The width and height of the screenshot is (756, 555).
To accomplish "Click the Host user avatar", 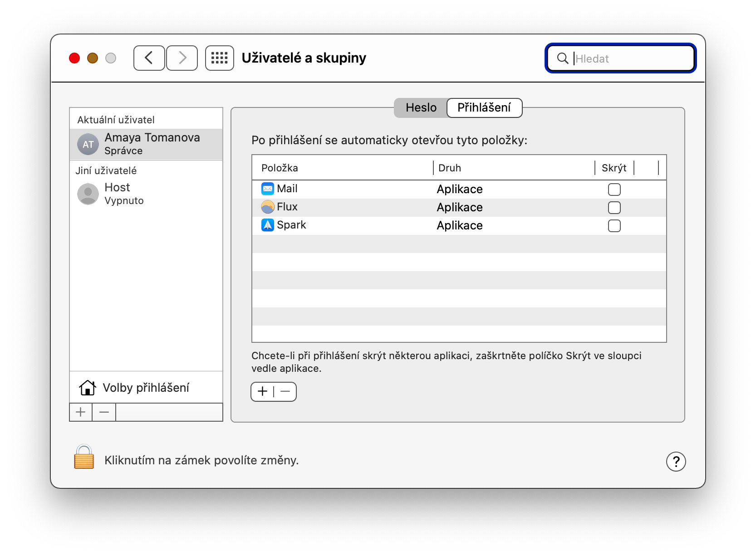I will coord(88,194).
